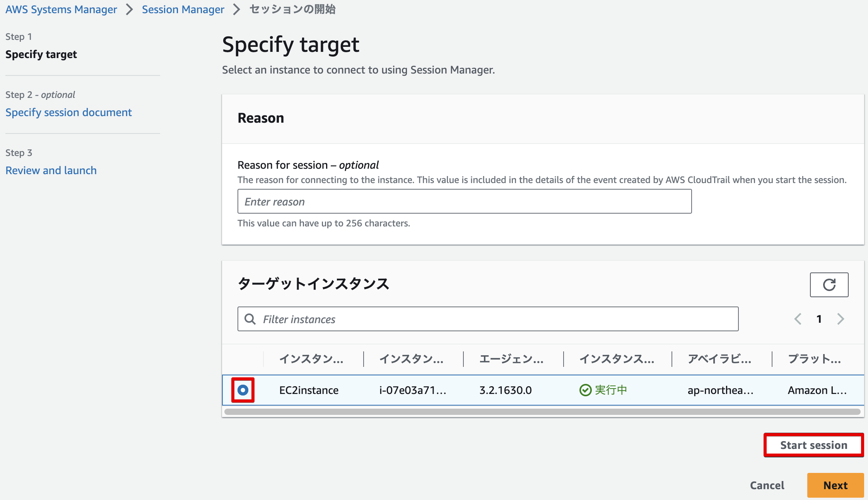Click the Enter reason input field
The image size is (868, 500).
click(464, 201)
